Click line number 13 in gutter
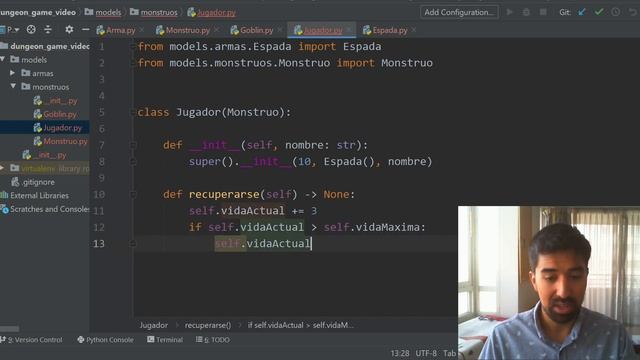The image size is (640, 360). 99,244
